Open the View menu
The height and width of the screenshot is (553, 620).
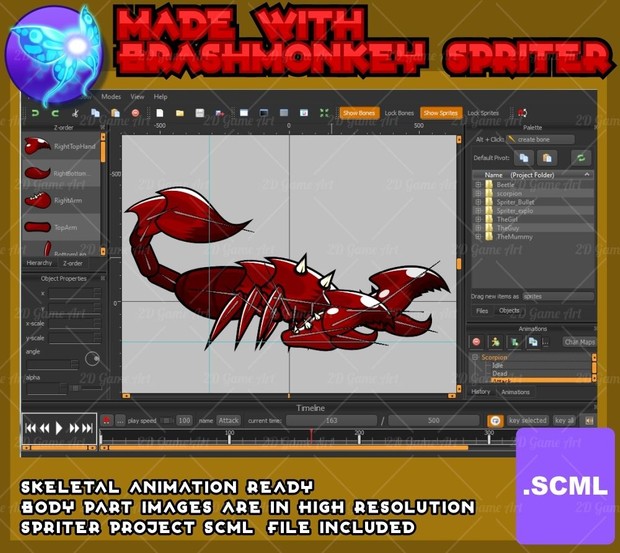[x=137, y=96]
